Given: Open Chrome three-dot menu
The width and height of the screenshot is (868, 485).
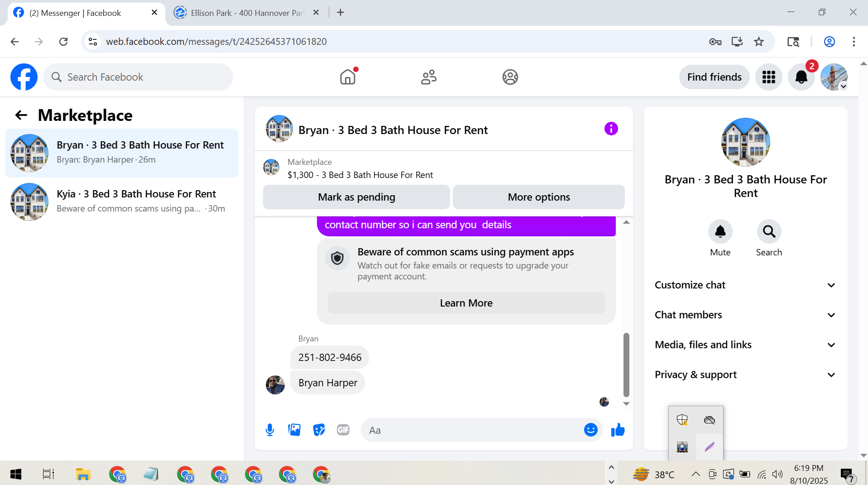Looking at the screenshot, I should coord(854,42).
